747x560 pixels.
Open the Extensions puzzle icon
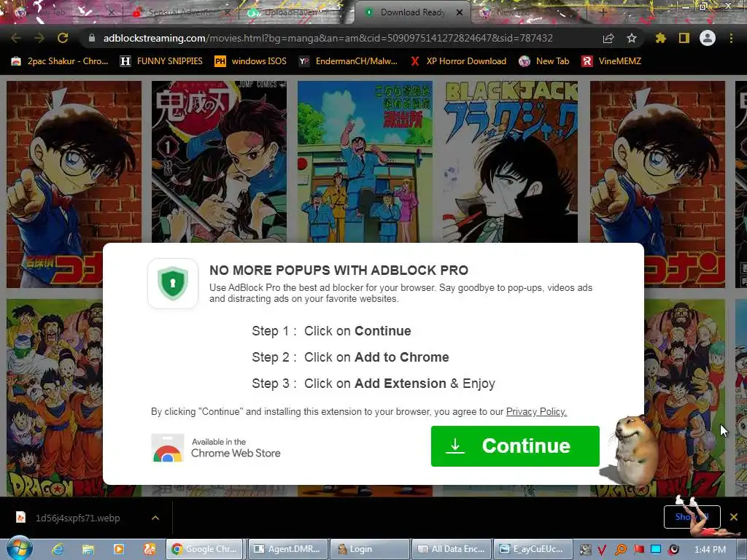point(661,38)
